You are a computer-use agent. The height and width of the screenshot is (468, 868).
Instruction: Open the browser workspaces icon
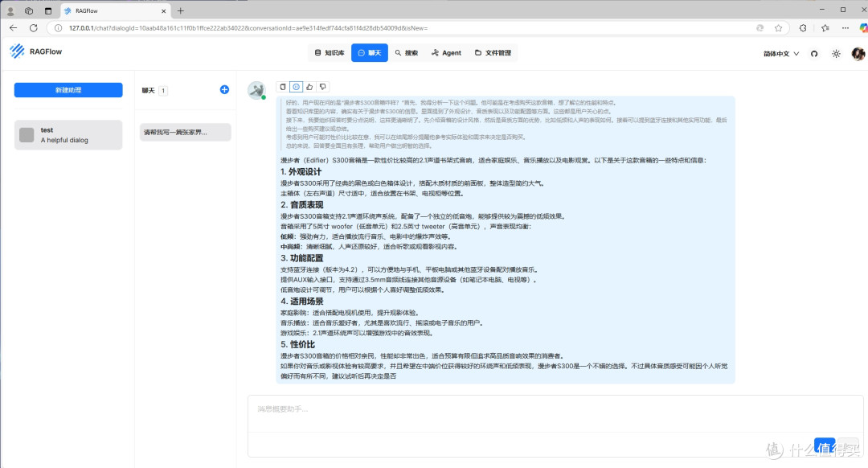29,10
